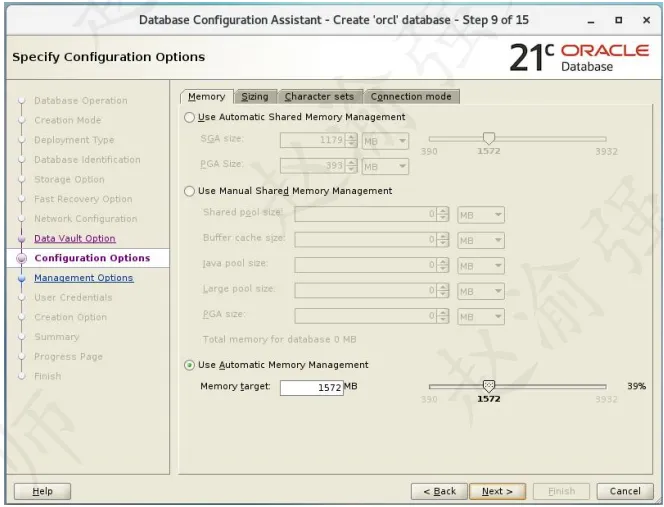Image resolution: width=664 pixels, height=507 pixels.
Task: Click the Summary step
Action: tap(57, 337)
